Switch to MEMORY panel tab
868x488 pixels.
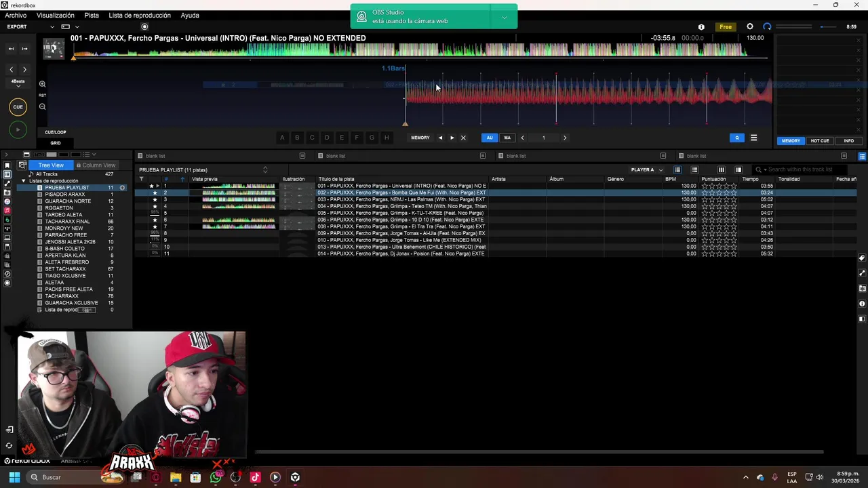(791, 140)
